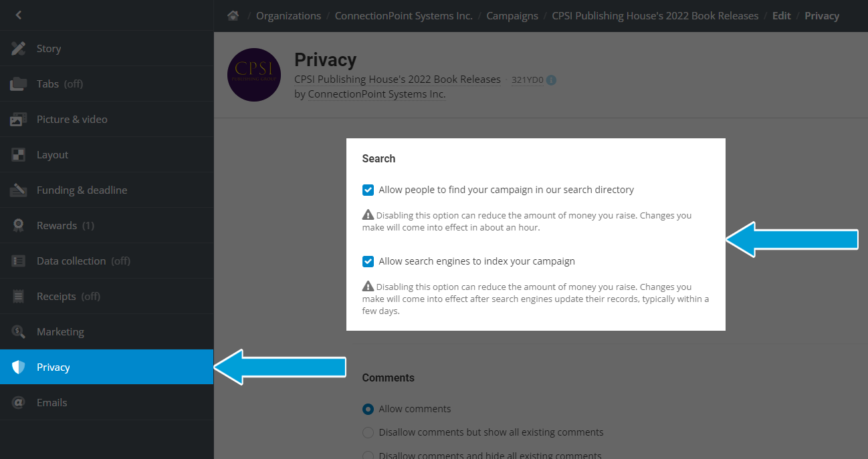Click Campaigns breadcrumb link
This screenshot has width=868, height=459.
coord(512,15)
